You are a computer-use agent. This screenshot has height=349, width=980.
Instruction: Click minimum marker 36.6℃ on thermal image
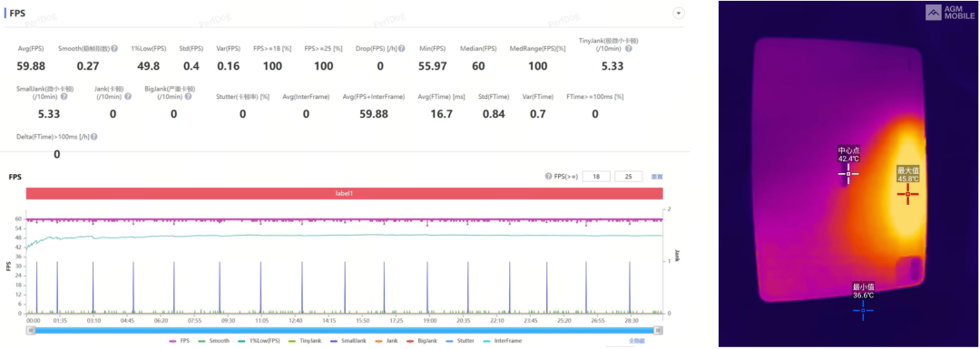click(863, 310)
